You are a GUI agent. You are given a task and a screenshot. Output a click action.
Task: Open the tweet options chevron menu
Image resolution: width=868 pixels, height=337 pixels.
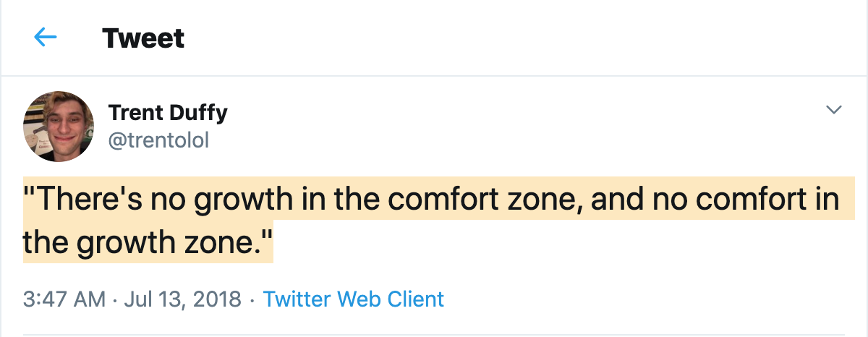[834, 110]
